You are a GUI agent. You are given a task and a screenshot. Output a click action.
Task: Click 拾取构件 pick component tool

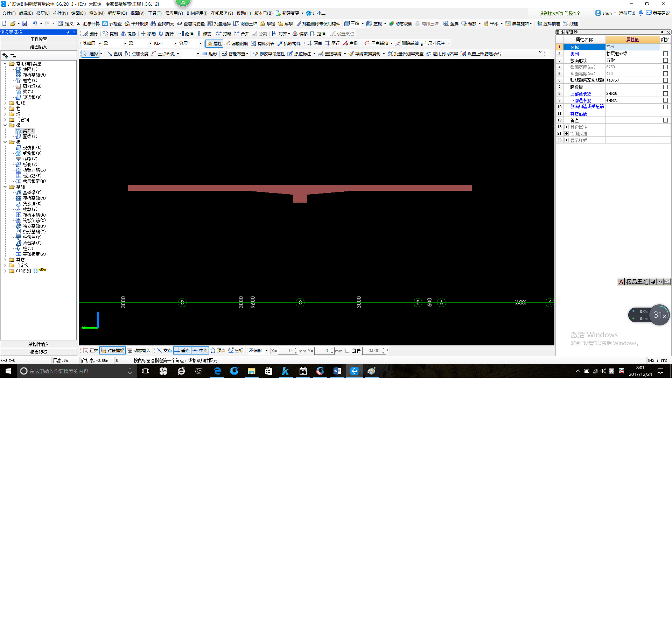[289, 43]
